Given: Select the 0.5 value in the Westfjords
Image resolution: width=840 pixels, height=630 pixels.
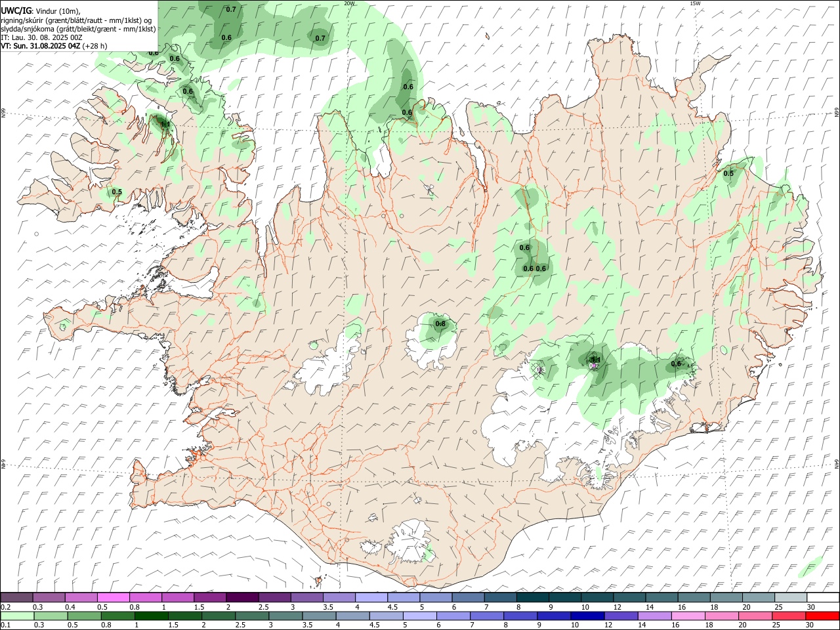Looking at the screenshot, I should tap(117, 192).
